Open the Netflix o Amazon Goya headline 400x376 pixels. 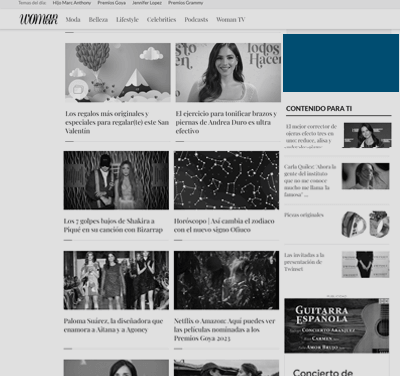coord(224,330)
